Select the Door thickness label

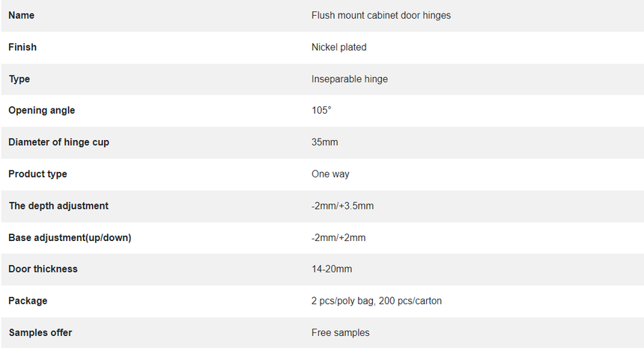(43, 269)
